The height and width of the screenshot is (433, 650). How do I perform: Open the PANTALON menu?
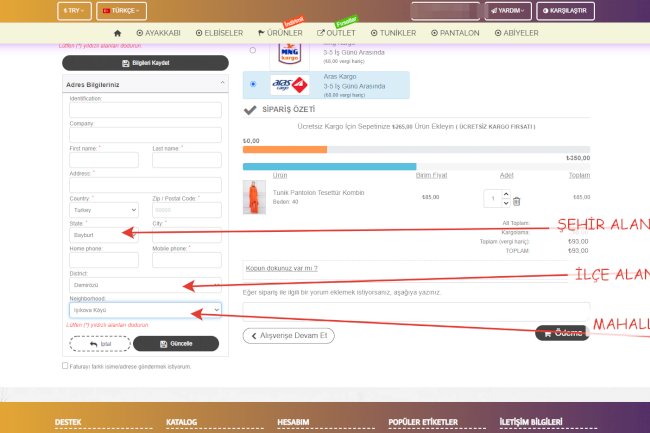455,33
